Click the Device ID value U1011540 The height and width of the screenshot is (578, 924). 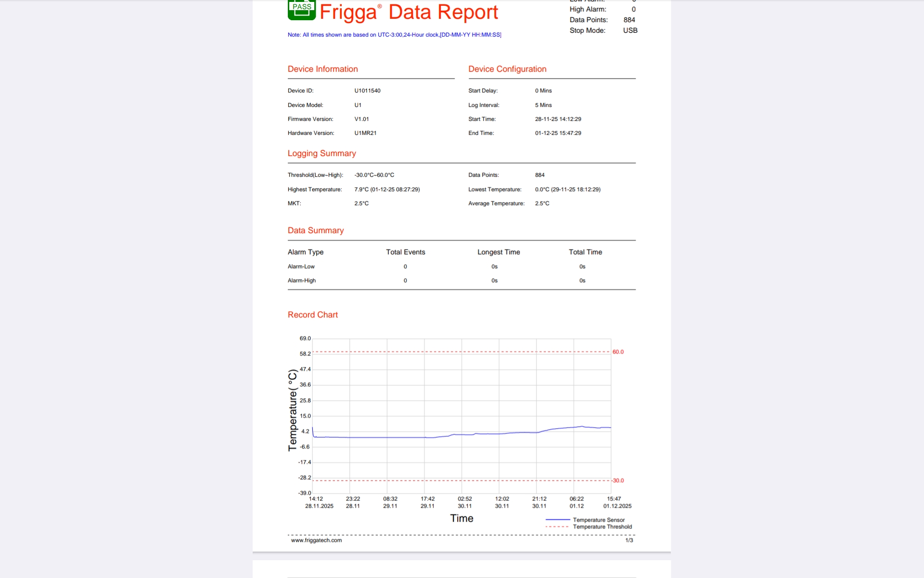[x=367, y=91]
